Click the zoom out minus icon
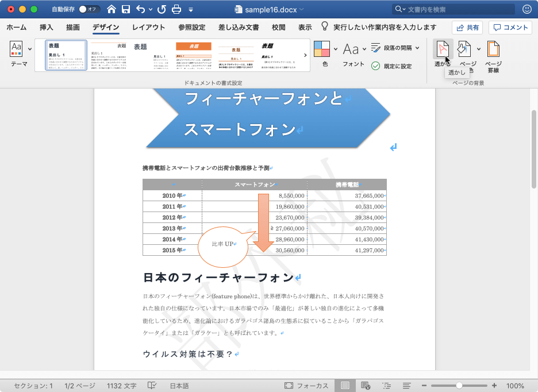Image resolution: width=538 pixels, height=392 pixels. click(424, 386)
